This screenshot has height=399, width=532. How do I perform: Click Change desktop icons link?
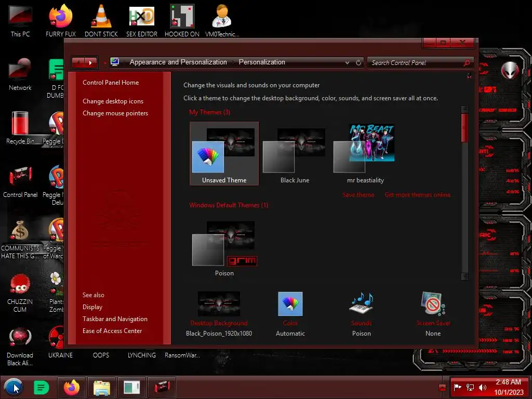113,101
